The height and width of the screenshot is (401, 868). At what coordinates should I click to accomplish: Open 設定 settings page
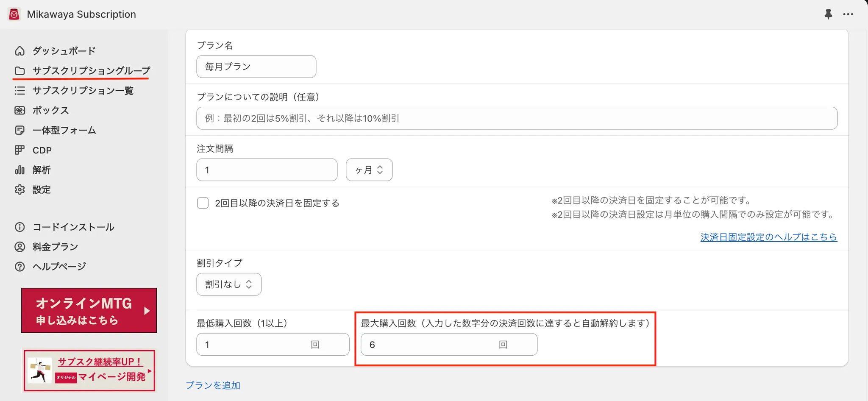(42, 189)
